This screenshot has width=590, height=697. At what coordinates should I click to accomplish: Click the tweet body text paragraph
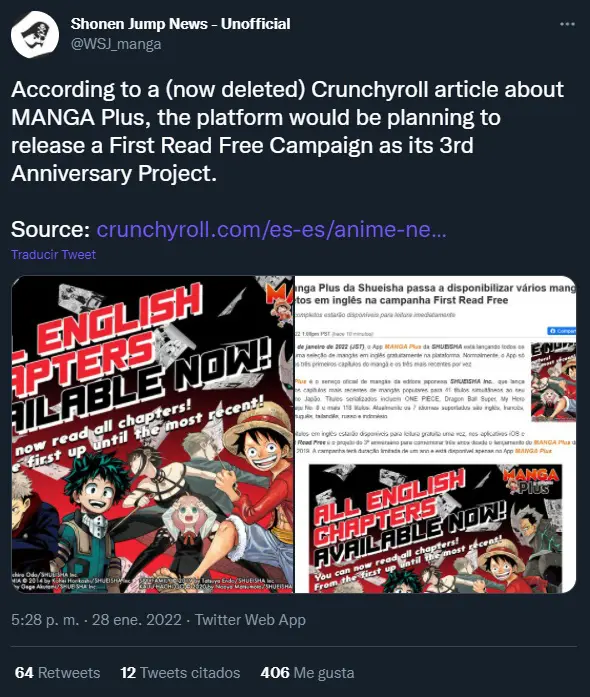coord(287,131)
